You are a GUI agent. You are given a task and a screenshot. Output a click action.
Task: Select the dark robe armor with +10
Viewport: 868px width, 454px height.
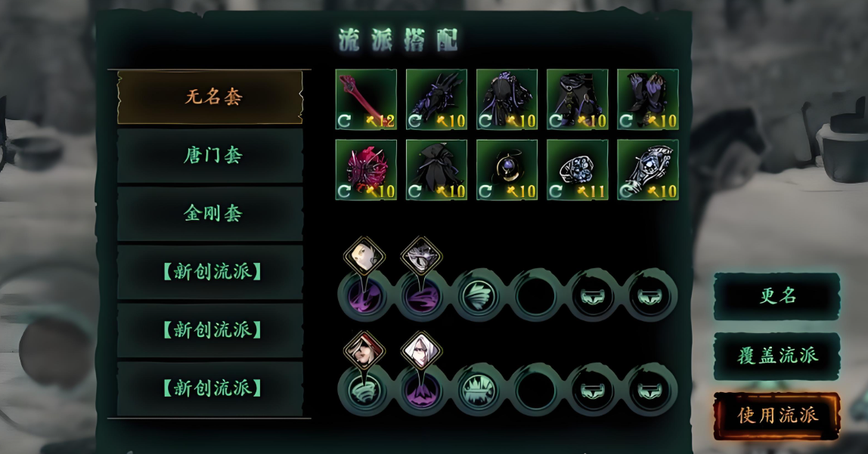pos(507,100)
